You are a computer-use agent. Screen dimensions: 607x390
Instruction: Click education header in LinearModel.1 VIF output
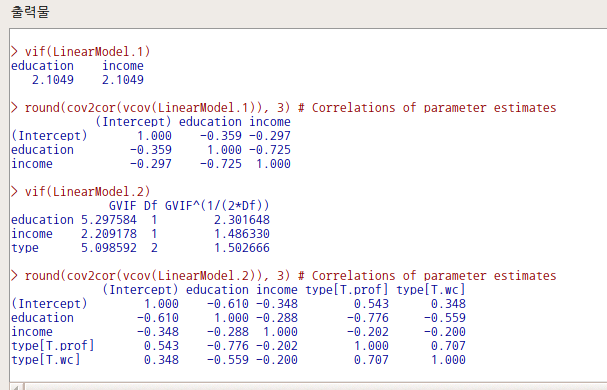point(42,66)
